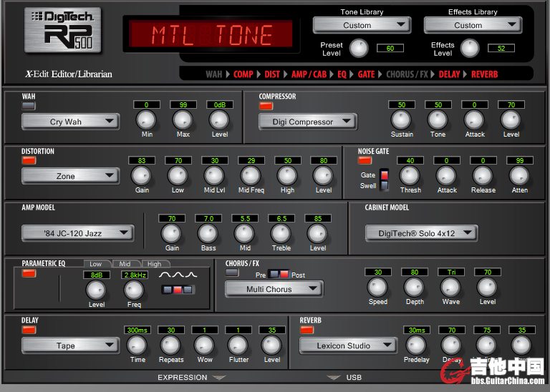
Task: Click the Noise Gate Thresh knob
Action: pos(410,175)
